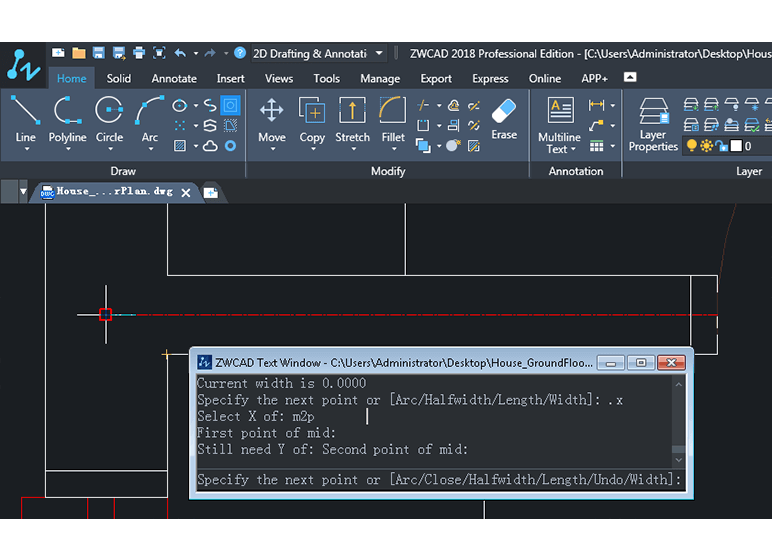The height and width of the screenshot is (560, 772).
Task: Toggle layer 0 lock padlock icon
Action: point(721,146)
